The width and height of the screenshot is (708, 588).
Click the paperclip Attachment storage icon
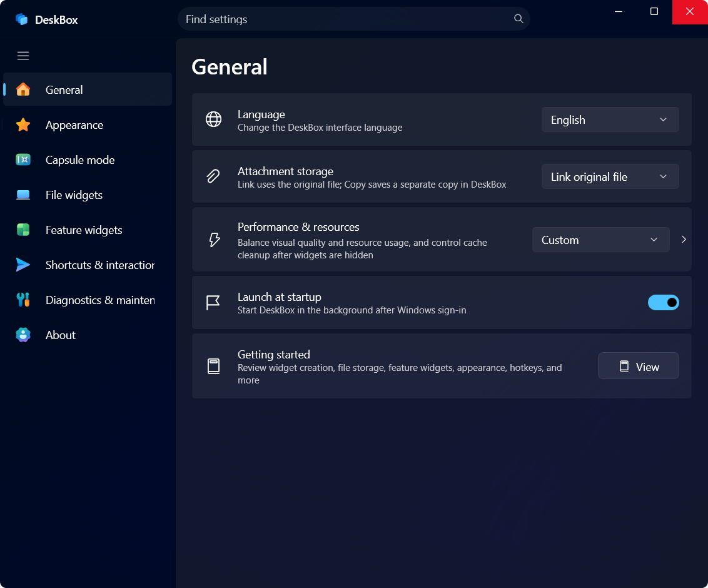(213, 176)
